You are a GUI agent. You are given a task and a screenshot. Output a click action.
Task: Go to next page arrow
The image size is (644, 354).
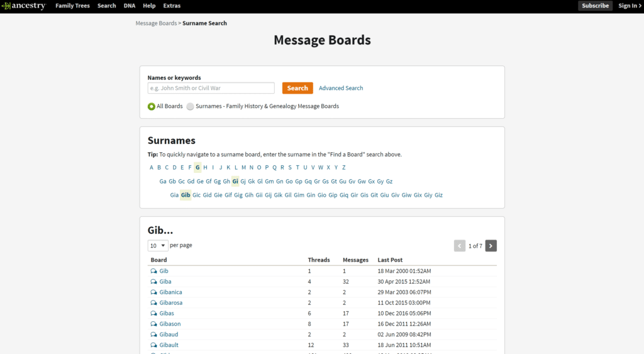coord(491,246)
